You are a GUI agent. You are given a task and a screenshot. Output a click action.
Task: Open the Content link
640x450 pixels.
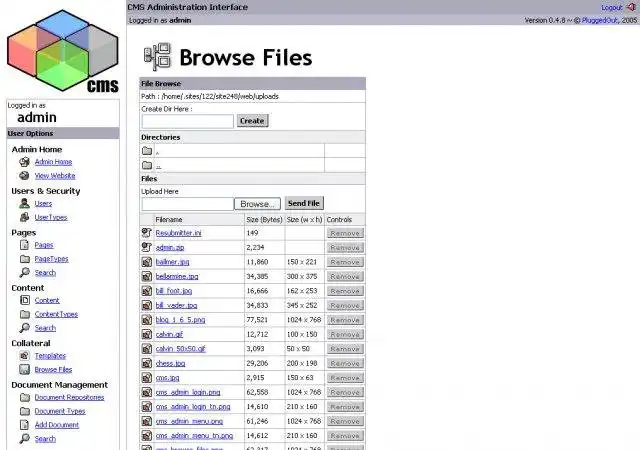pyautogui.click(x=47, y=301)
